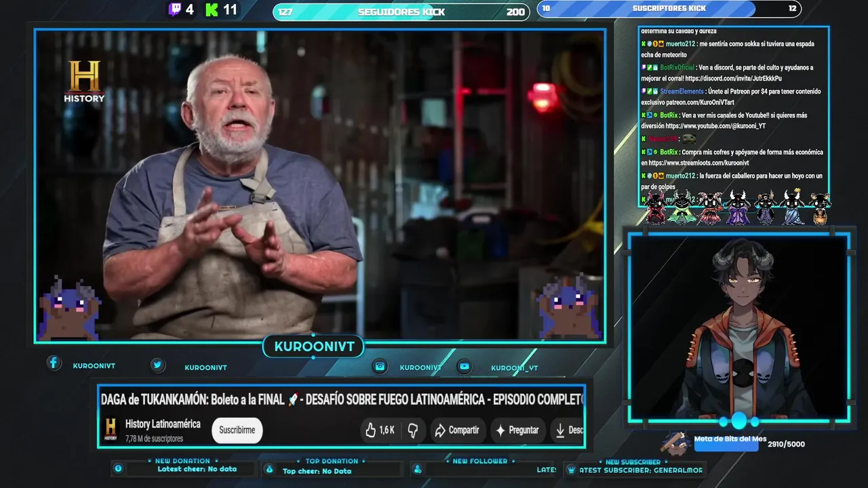This screenshot has height=488, width=868.
Task: Click the purple-dressed horned chibi character under chat
Action: click(738, 207)
